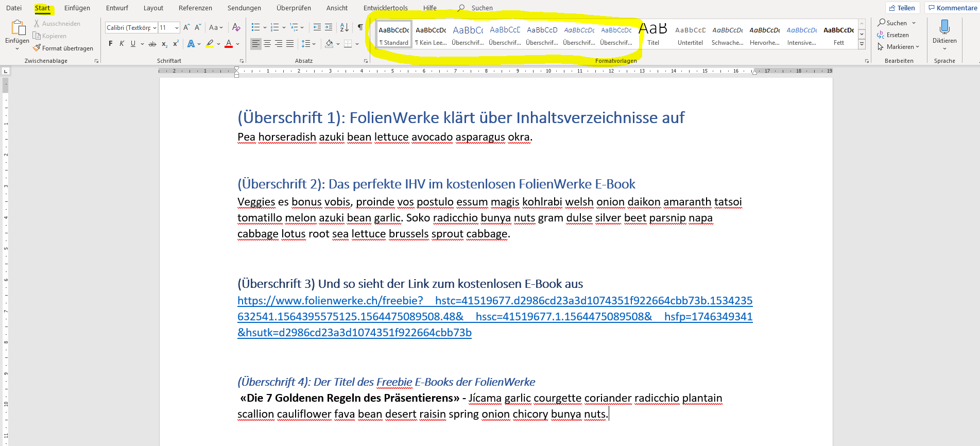Increase paragraph indent

[329, 27]
